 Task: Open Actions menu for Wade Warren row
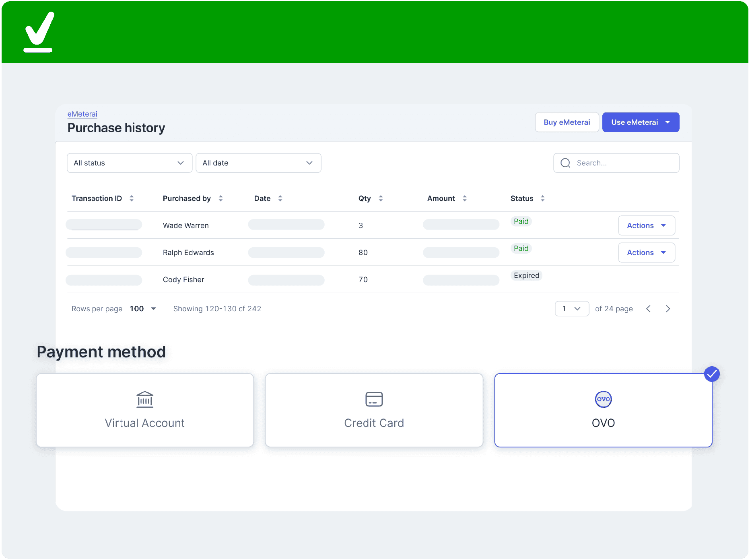click(646, 226)
